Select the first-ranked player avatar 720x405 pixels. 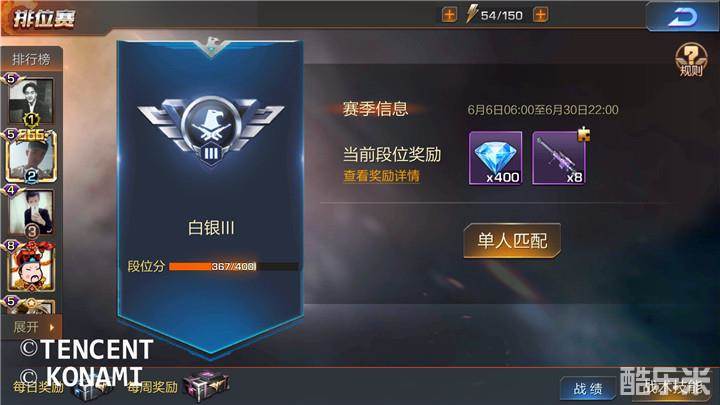click(31, 101)
